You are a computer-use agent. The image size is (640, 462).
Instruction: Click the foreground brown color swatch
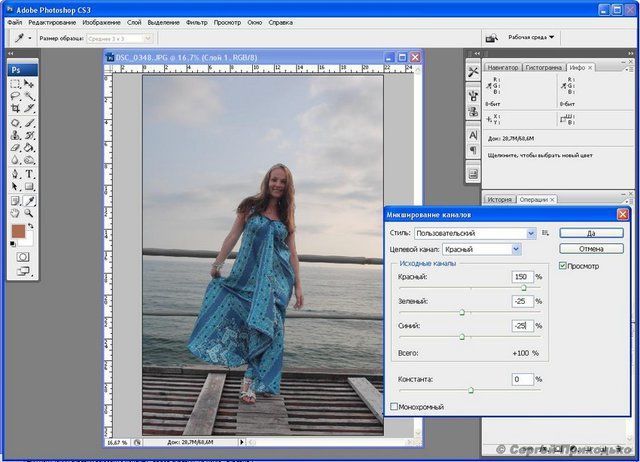(x=18, y=231)
